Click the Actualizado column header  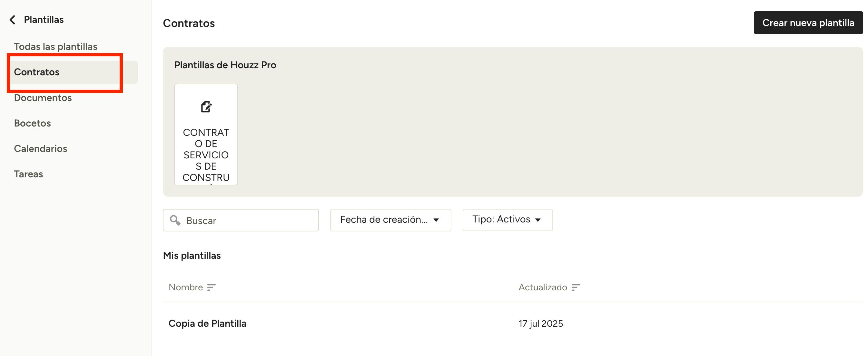pyautogui.click(x=542, y=287)
